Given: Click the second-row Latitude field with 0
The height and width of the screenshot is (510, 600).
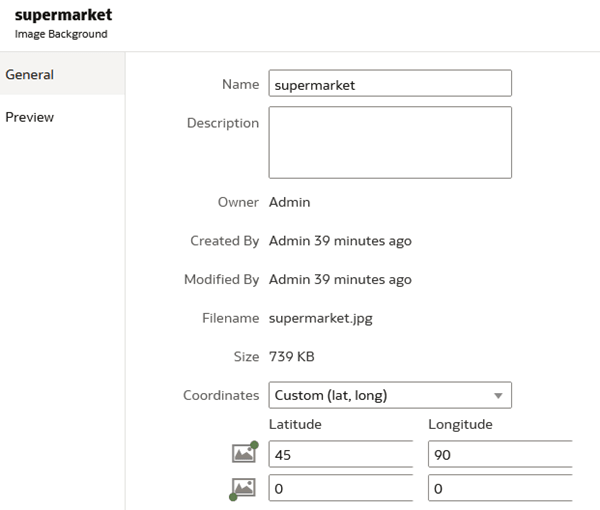Looking at the screenshot, I should pos(340,488).
